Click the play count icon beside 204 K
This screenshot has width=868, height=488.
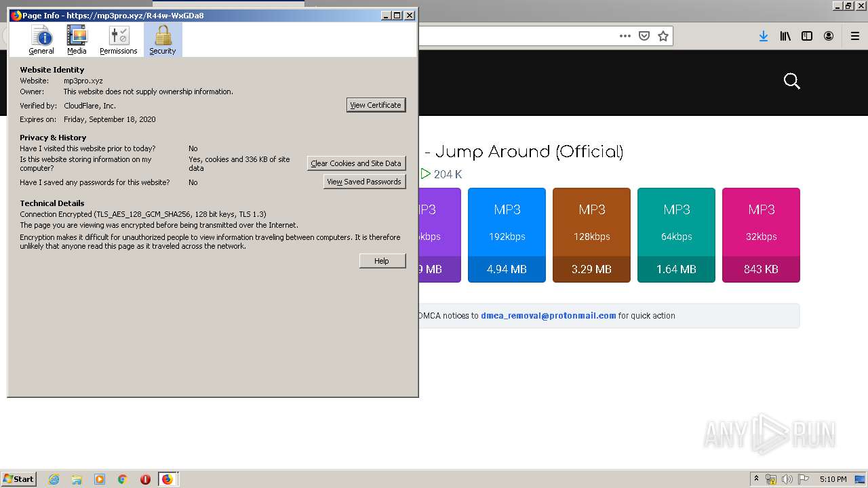pos(425,174)
